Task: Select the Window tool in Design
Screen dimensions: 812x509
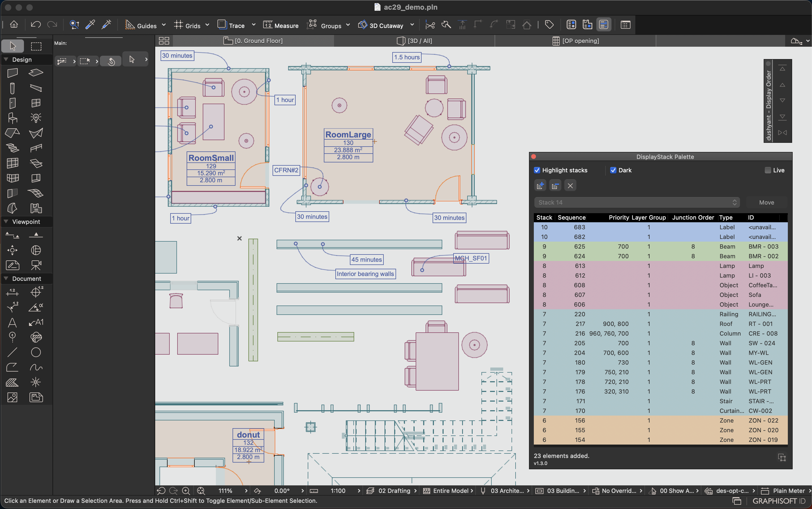Action: pyautogui.click(x=36, y=103)
